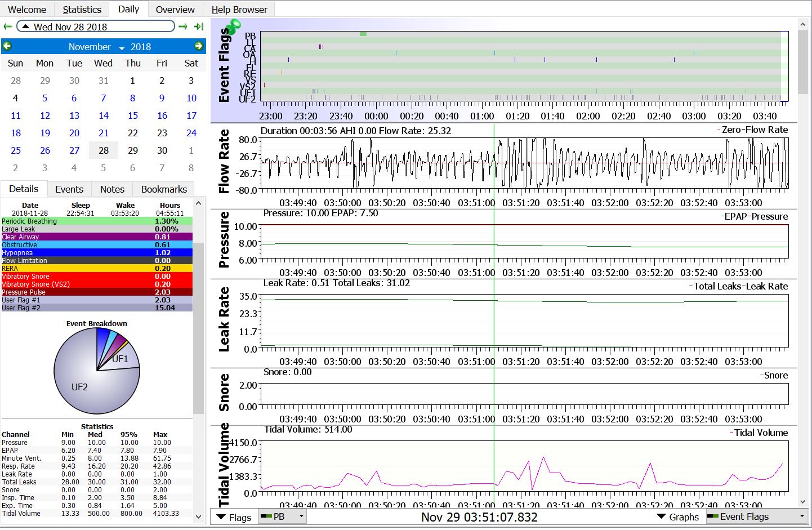812x530 pixels.
Task: Click the graph area vertical scrollbar thumb
Action: click(x=802, y=62)
